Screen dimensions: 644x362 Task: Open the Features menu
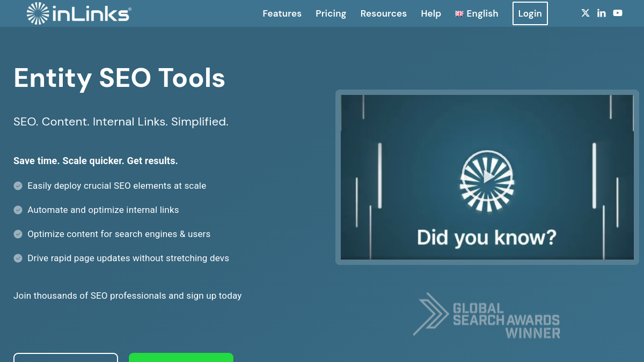coord(282,13)
